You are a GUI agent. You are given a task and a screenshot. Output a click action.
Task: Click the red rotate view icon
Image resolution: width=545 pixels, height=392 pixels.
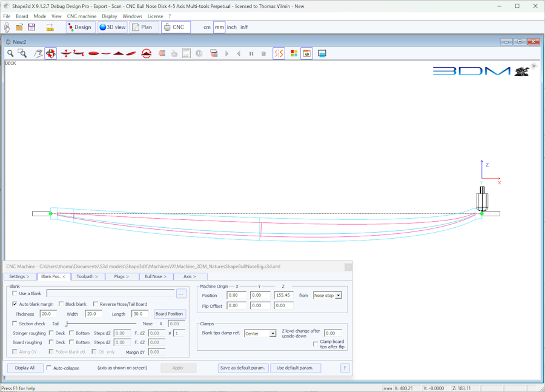(x=51, y=53)
